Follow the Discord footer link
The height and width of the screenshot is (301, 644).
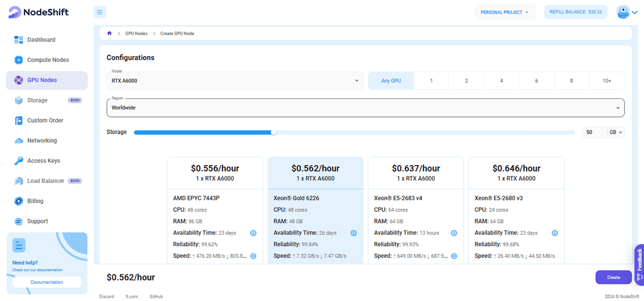pos(107,296)
